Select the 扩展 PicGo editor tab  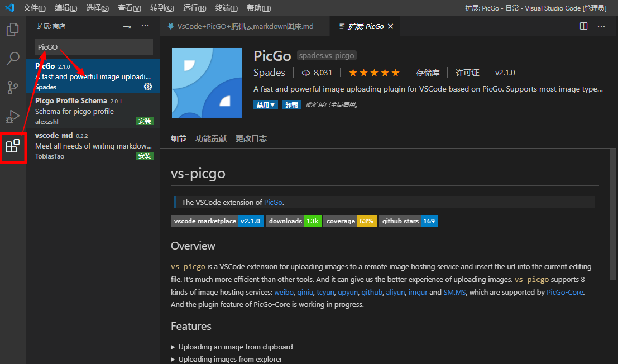click(365, 26)
